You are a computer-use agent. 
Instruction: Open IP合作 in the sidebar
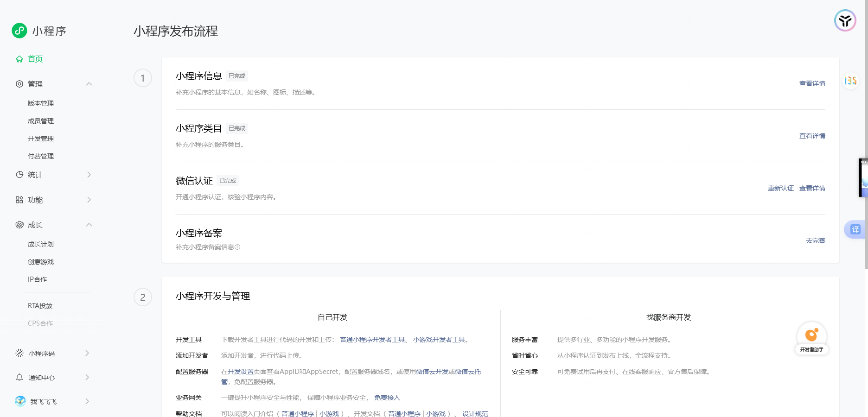coord(38,279)
